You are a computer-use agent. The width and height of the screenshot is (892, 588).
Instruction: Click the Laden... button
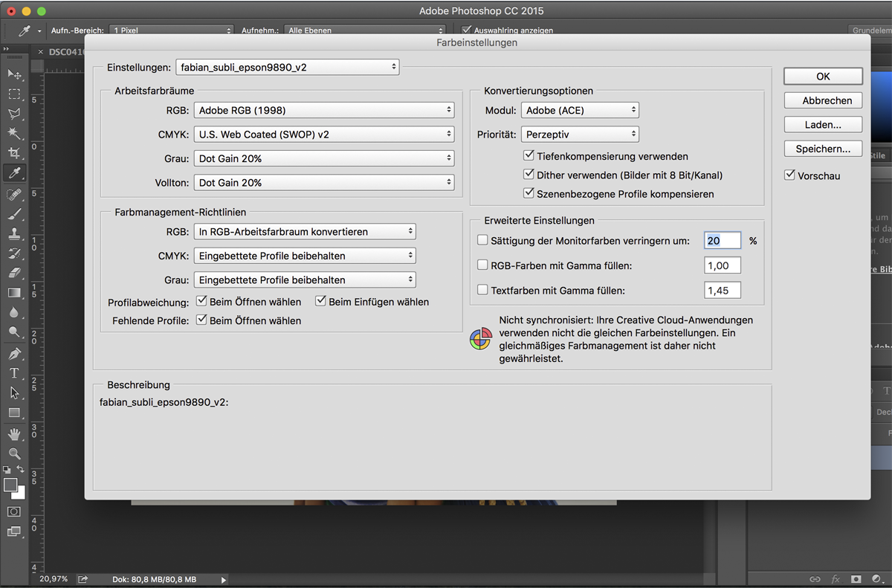pos(823,125)
